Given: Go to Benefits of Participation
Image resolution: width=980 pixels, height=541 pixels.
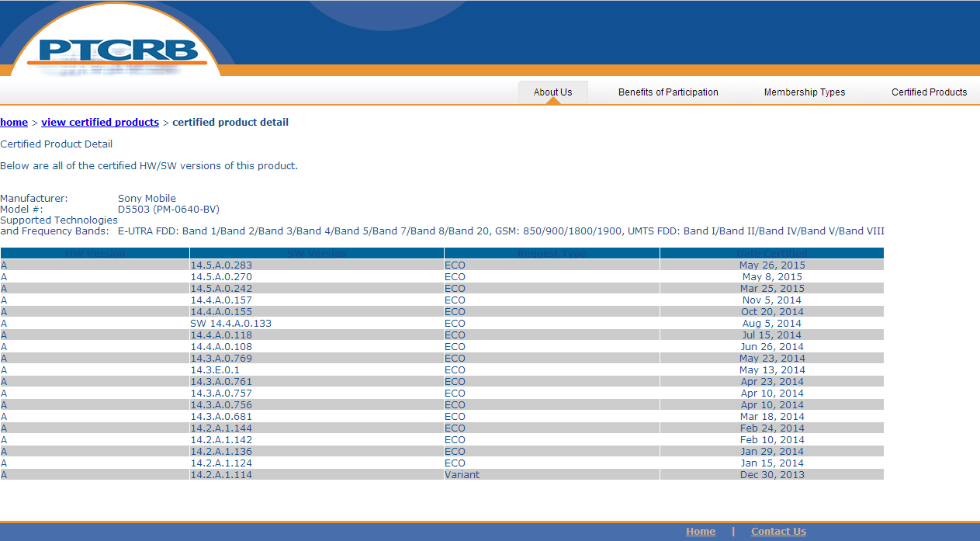Looking at the screenshot, I should (x=668, y=92).
